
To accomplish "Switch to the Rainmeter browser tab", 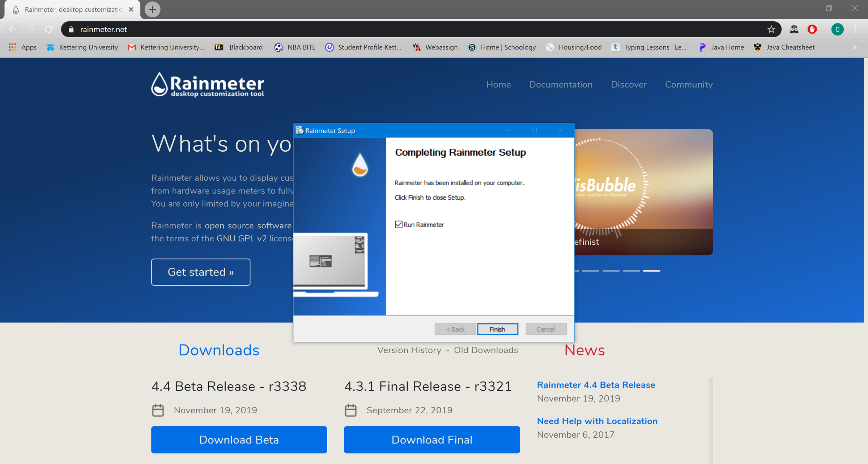I will pyautogui.click(x=69, y=9).
